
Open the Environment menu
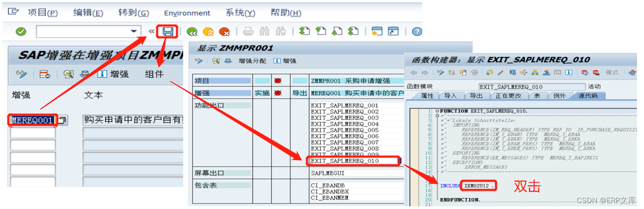point(187,13)
